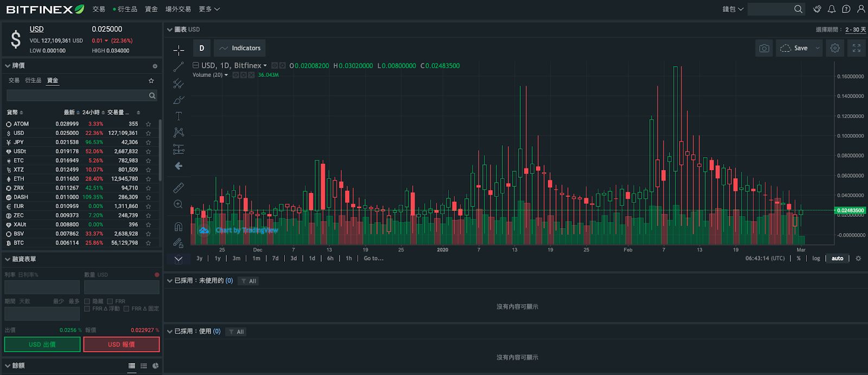Open the ticker panel settings gear

[x=155, y=66]
